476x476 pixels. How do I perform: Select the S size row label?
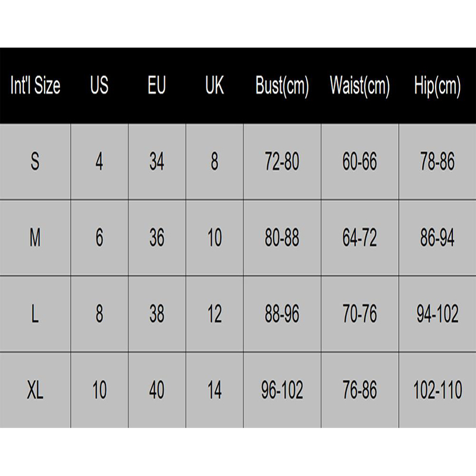(x=35, y=162)
